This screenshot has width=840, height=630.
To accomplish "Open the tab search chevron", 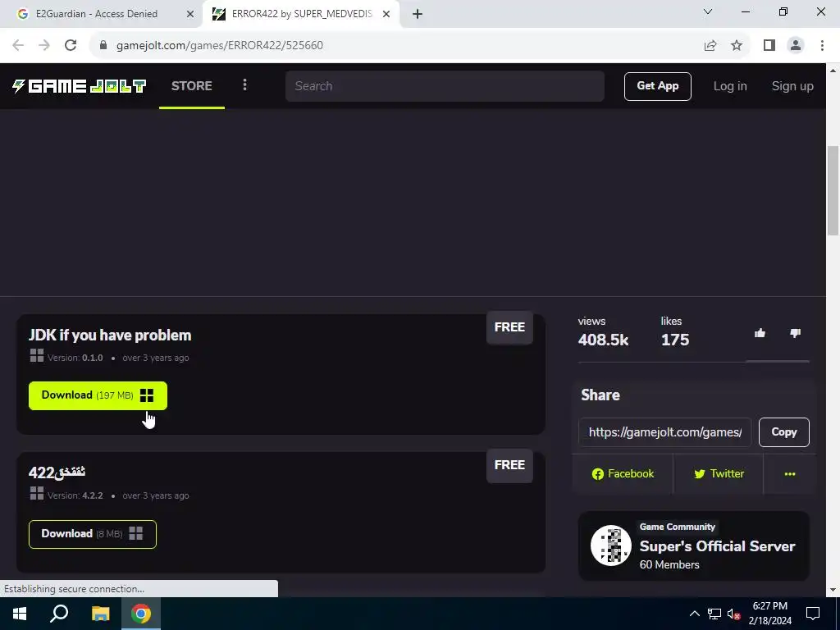I will (x=708, y=11).
